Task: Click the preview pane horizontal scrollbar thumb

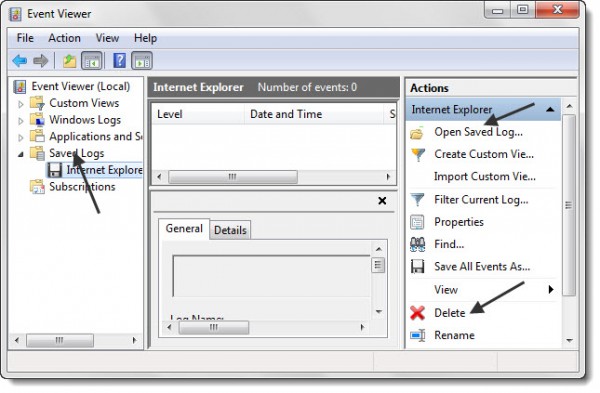Action: pos(214,328)
